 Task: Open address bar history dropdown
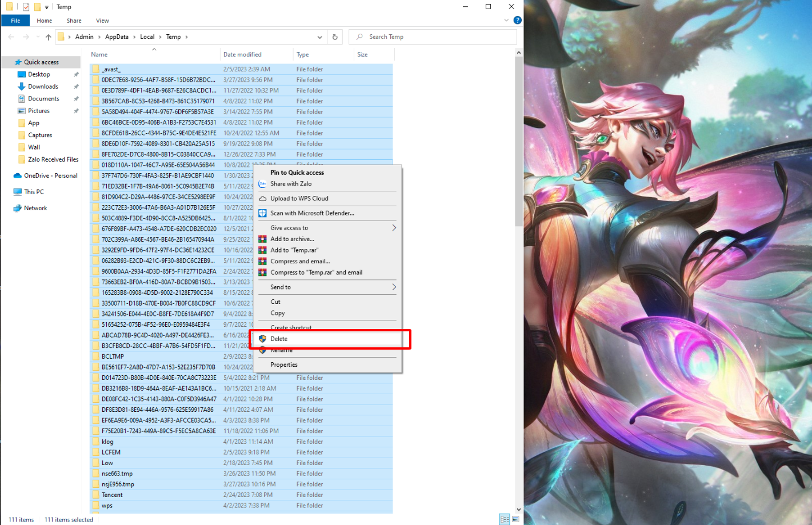(319, 37)
